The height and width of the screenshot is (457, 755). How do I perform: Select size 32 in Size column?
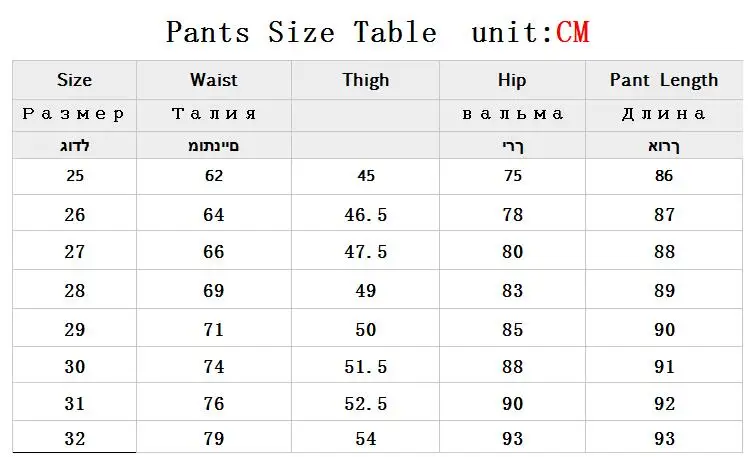point(74,438)
